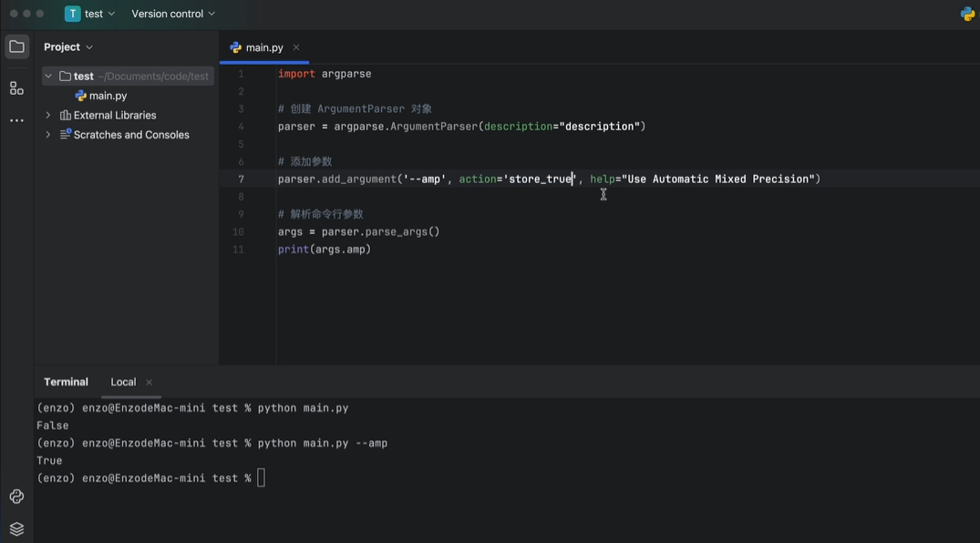Viewport: 980px width, 543px height.
Task: Open the Project view dropdown
Action: [68, 46]
